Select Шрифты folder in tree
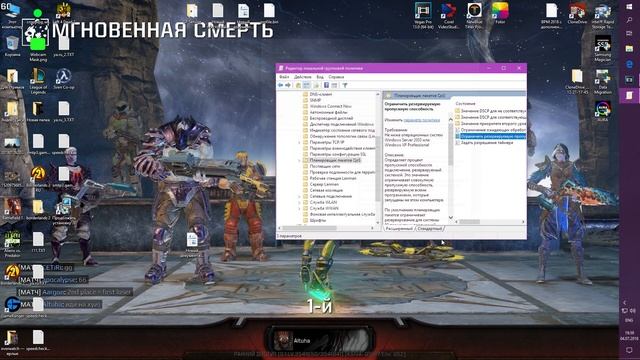 (x=317, y=220)
